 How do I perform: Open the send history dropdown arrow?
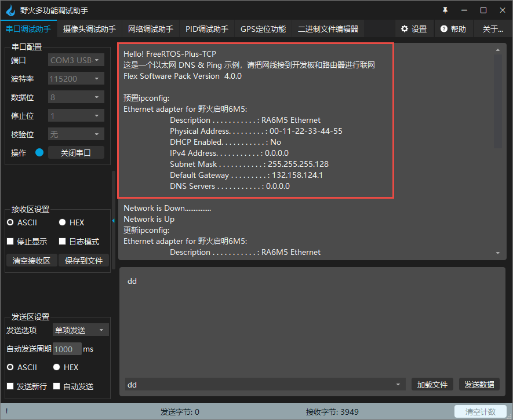pos(398,385)
